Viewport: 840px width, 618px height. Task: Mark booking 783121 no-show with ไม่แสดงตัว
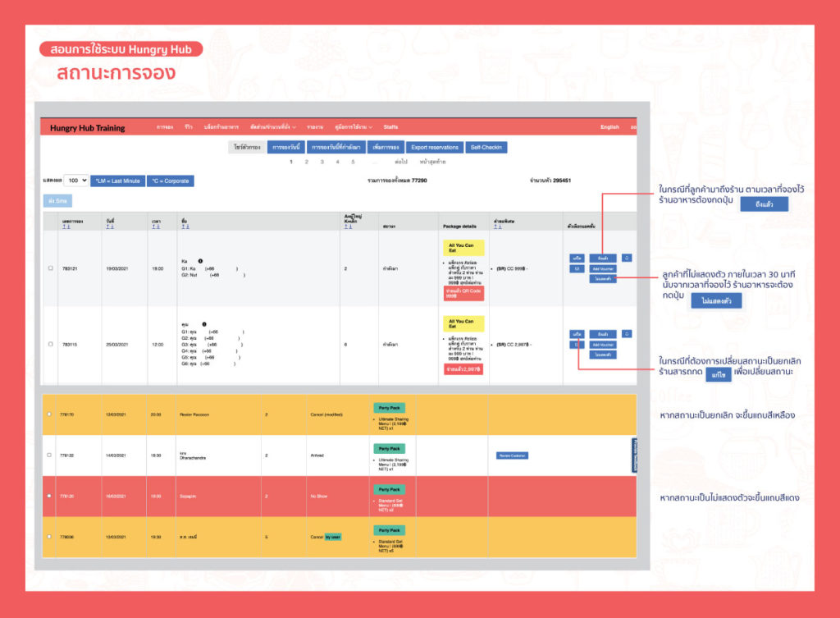(x=603, y=279)
